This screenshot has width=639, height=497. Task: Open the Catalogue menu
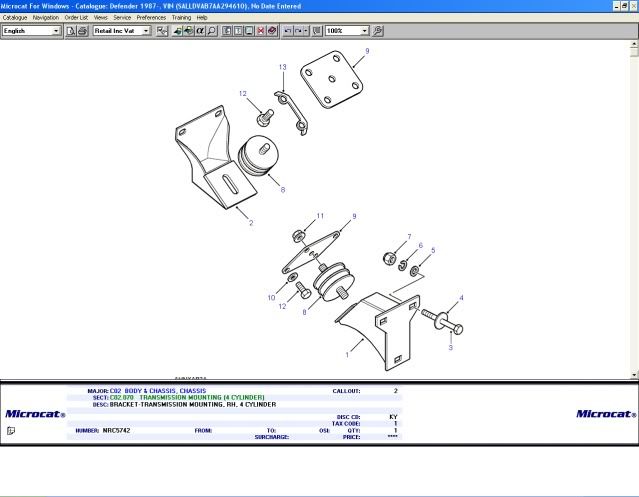(x=15, y=18)
